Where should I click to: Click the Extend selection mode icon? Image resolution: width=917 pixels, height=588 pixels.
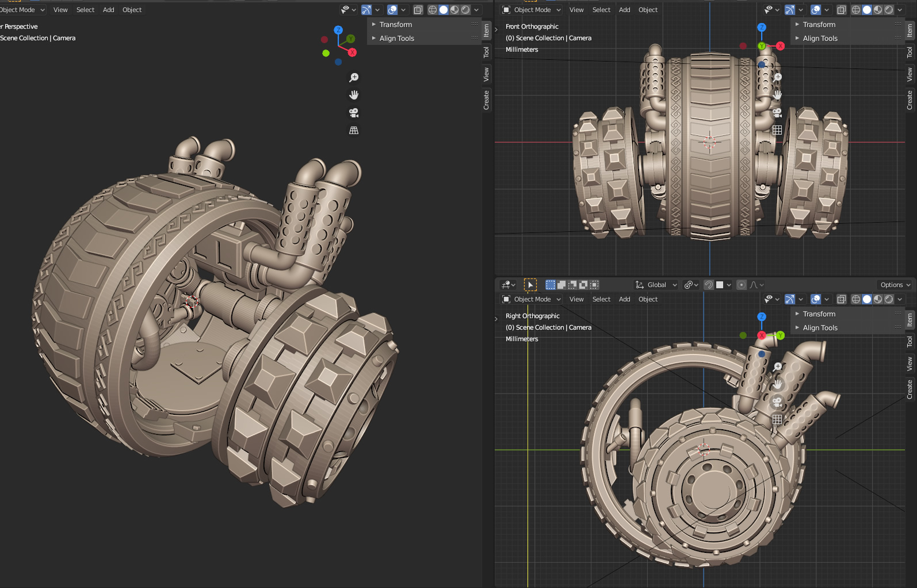click(561, 285)
